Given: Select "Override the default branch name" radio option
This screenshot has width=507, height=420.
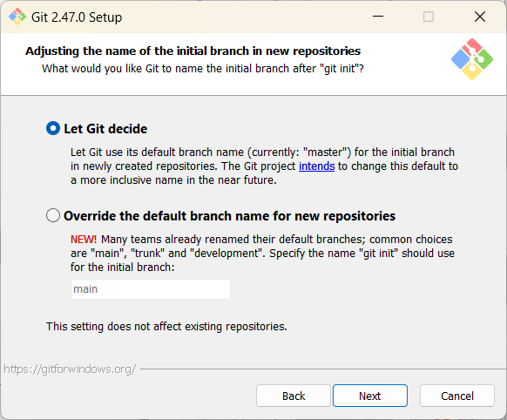Looking at the screenshot, I should pyautogui.click(x=53, y=215).
